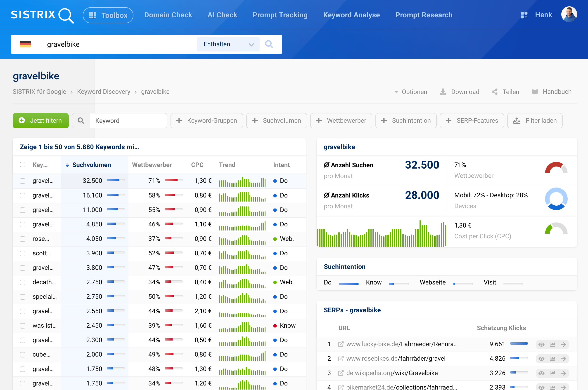The image size is (588, 390).
Task: Click the Do search intent bar
Action: [x=349, y=284]
